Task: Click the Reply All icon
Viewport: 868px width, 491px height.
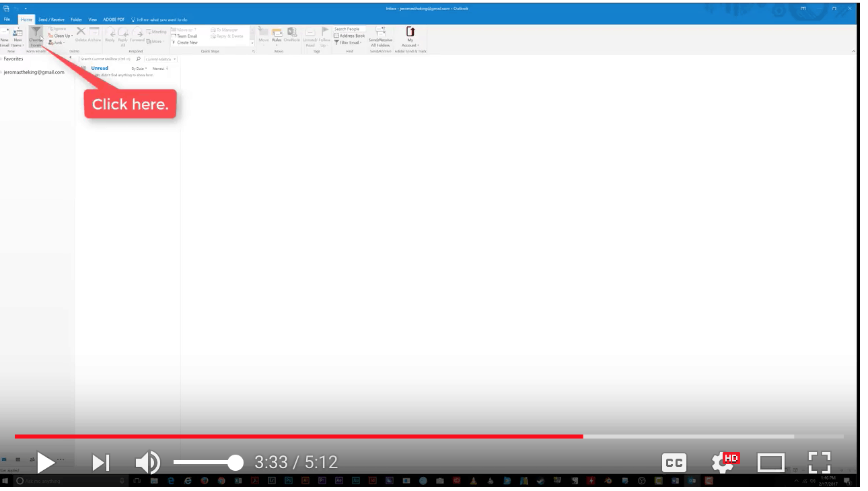Action: [123, 37]
